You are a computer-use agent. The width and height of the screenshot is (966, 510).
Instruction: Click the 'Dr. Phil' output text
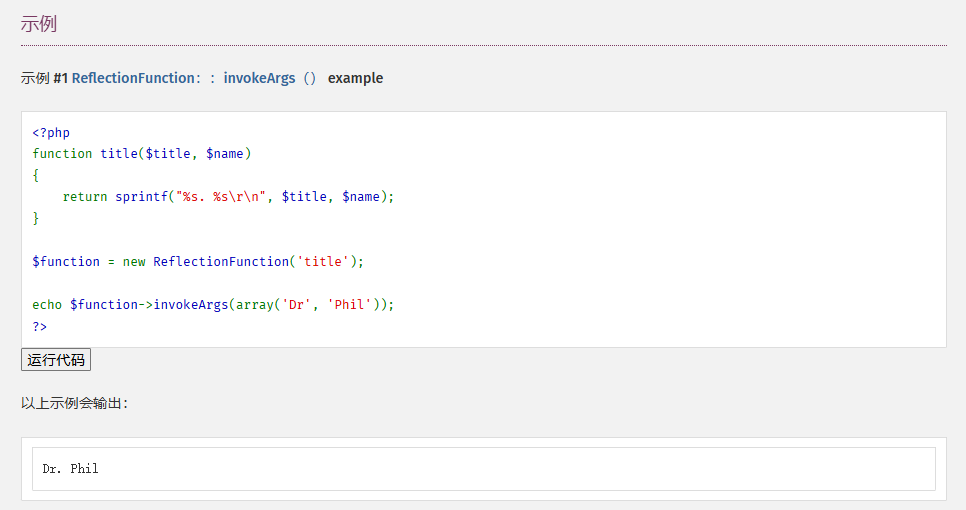[70, 469]
